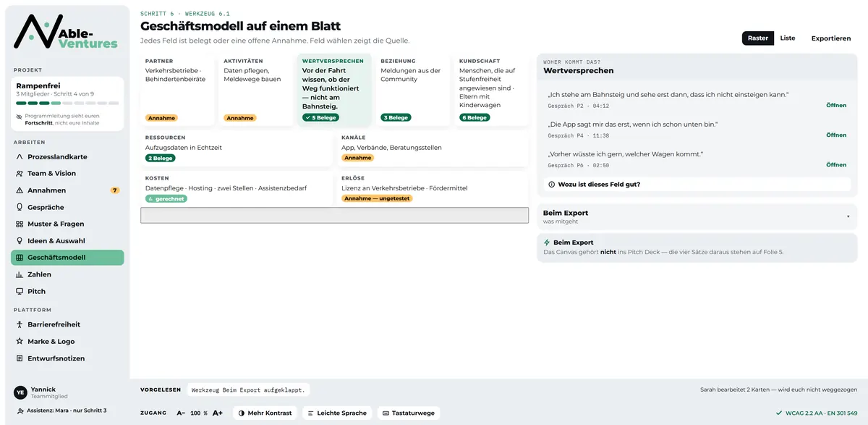Open source for Gespräch P2 quote
Viewport: 868px width, 425px height.
(836, 106)
